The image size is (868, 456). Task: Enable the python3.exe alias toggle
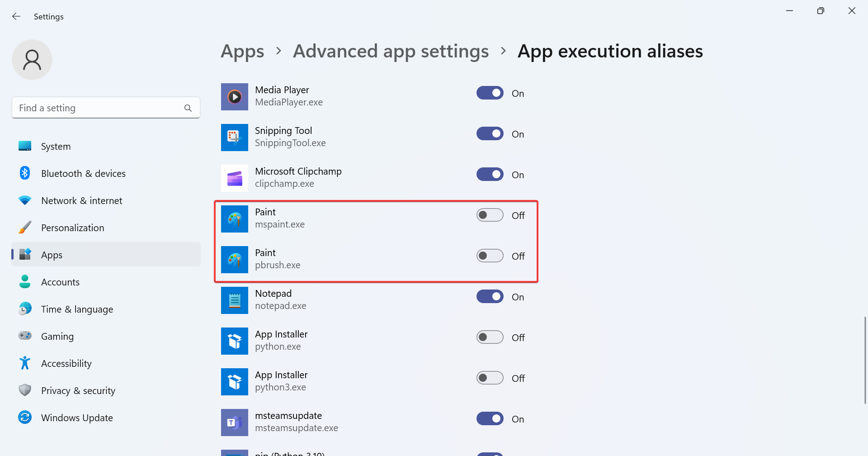[490, 378]
